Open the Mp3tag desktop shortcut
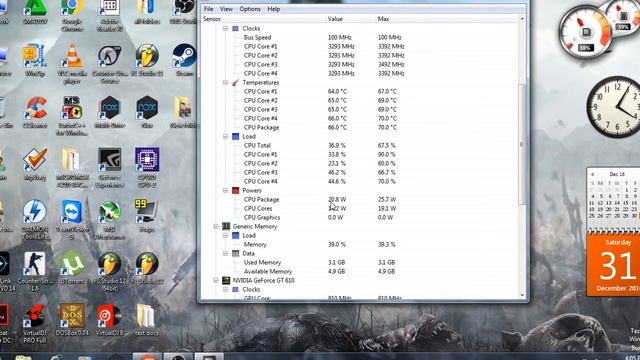This screenshot has height=360, width=640. pyautogui.click(x=35, y=164)
